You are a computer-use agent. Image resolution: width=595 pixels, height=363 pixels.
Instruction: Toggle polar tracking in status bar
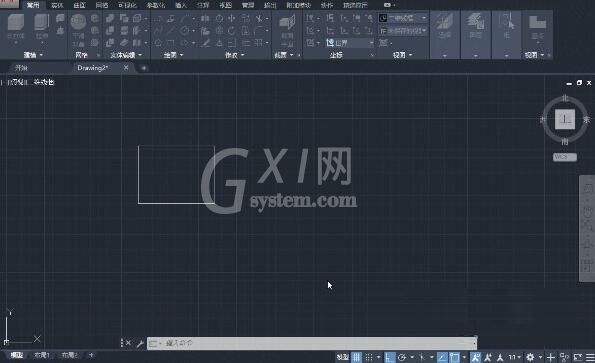pos(402,357)
